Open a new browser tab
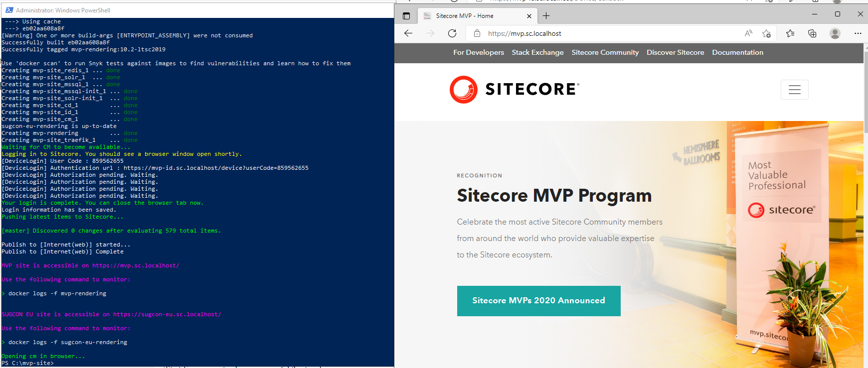Image resolution: width=868 pixels, height=368 pixels. click(546, 16)
